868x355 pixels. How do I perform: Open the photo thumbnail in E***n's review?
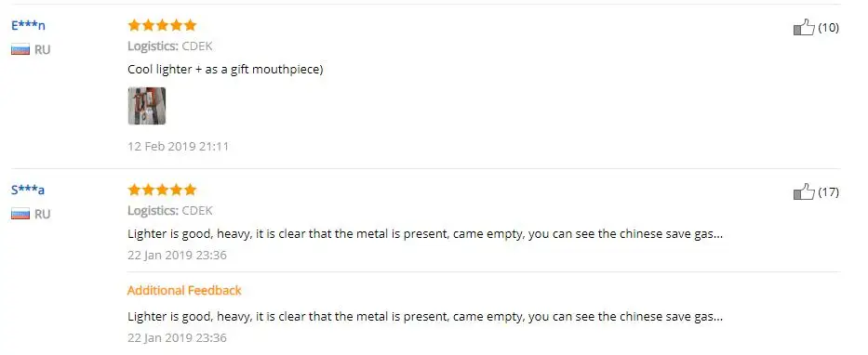pos(147,106)
